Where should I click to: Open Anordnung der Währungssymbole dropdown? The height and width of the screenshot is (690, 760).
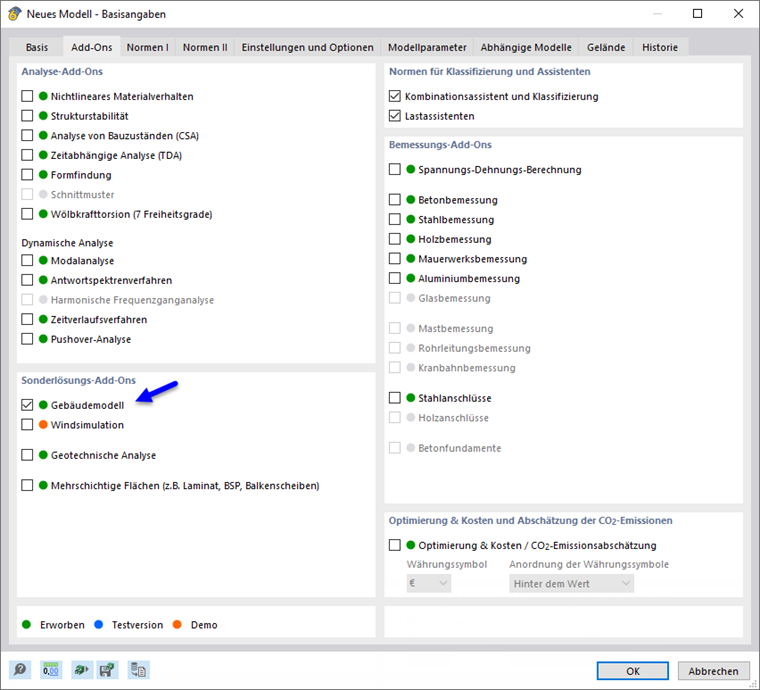point(571,583)
